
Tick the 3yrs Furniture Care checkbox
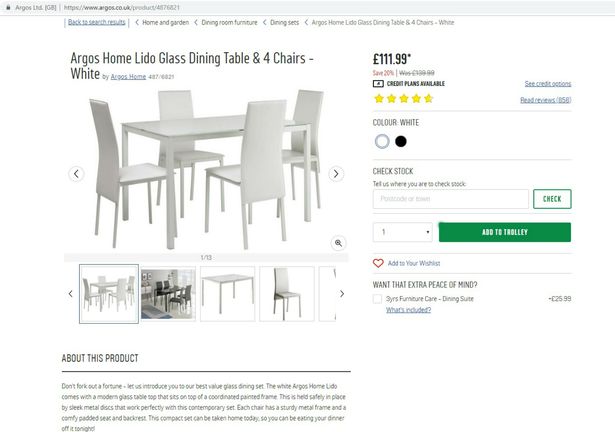377,299
